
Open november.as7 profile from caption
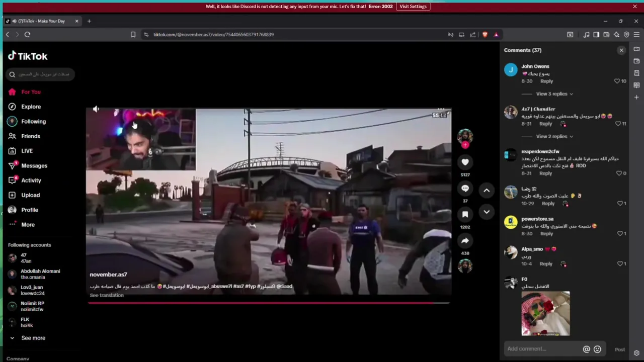point(108,275)
